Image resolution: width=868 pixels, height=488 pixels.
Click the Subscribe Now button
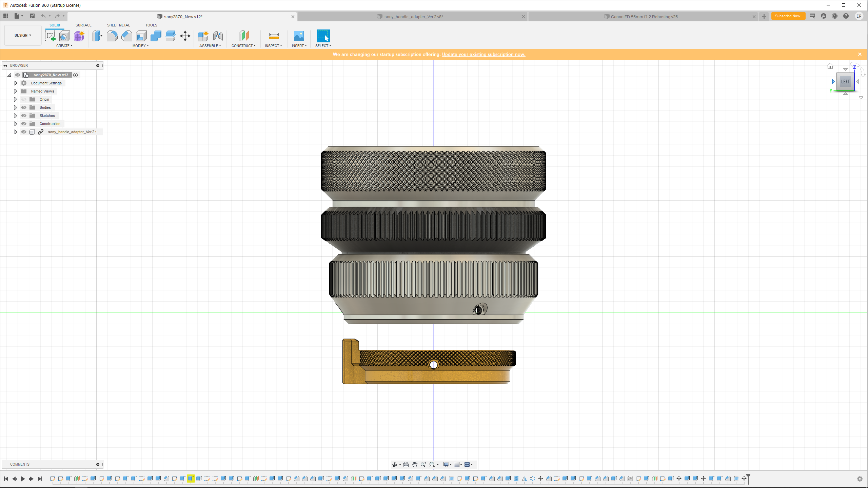787,16
